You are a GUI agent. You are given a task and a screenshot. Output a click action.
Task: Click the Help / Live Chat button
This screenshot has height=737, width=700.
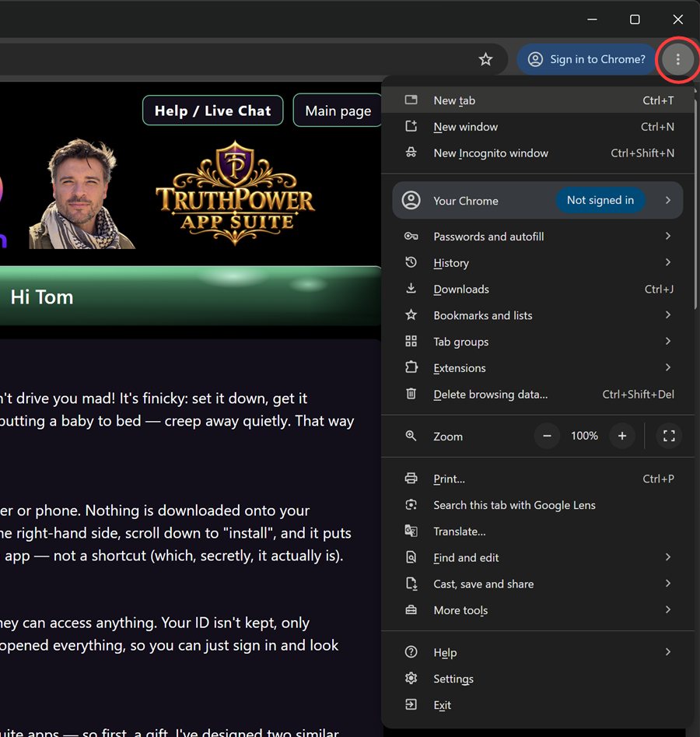coord(213,111)
